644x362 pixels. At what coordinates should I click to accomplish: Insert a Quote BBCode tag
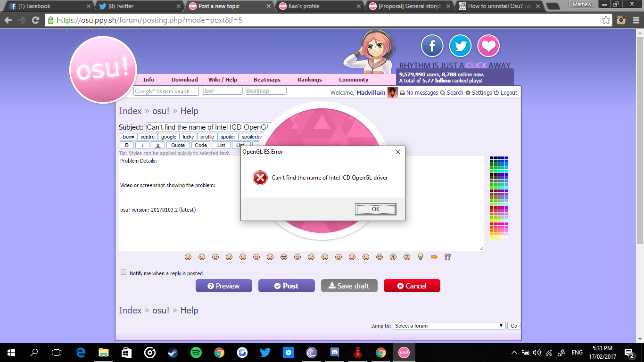coord(178,145)
